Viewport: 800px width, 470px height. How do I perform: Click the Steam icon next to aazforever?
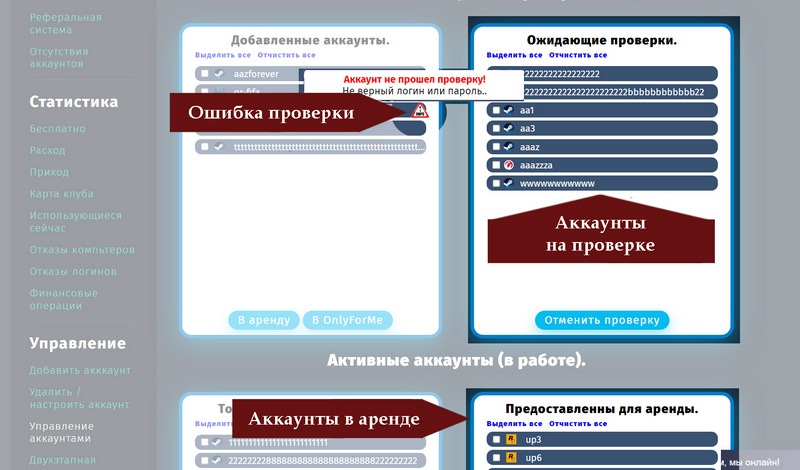(x=218, y=74)
